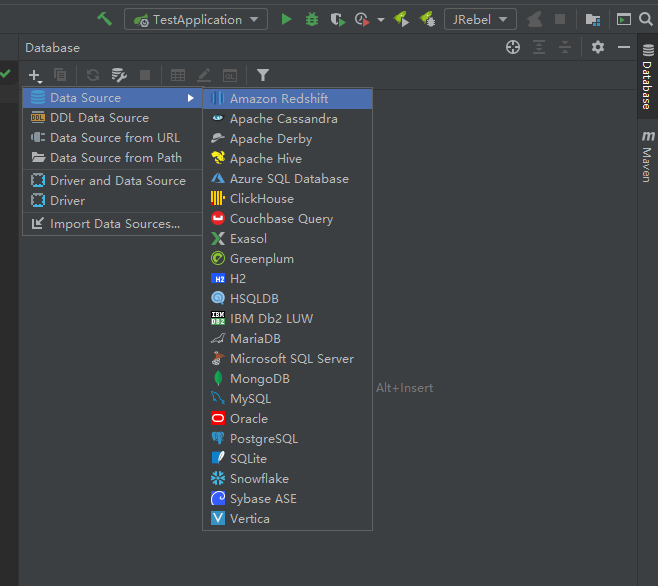
Task: Select Data Source from Path
Action: click(x=112, y=158)
